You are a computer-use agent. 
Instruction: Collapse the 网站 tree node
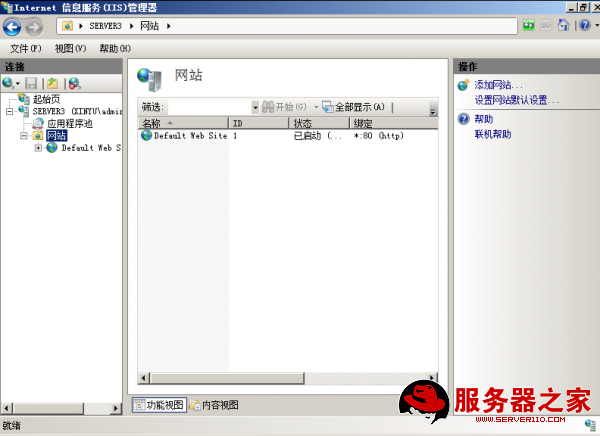point(23,136)
